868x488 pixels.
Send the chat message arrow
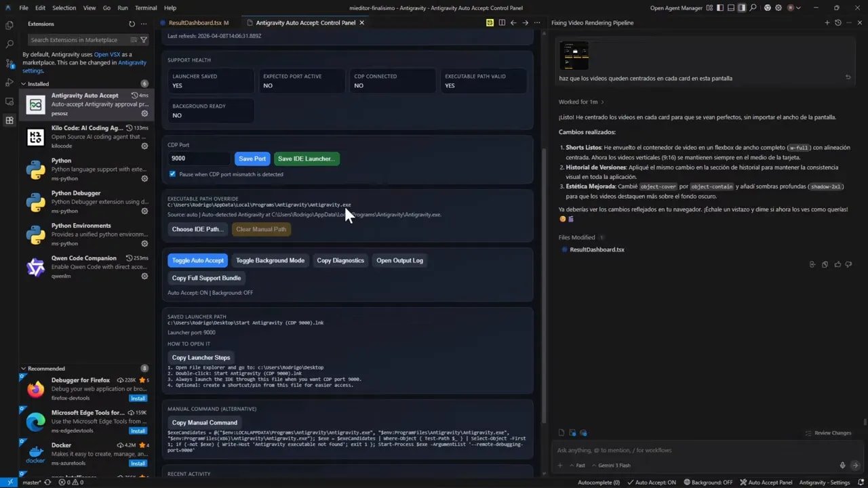coord(856,466)
